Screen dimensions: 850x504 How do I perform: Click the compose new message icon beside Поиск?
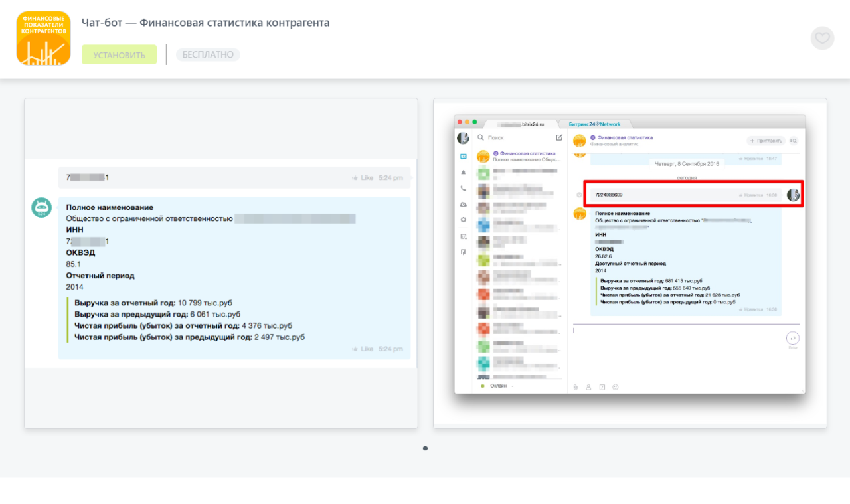pyautogui.click(x=559, y=137)
